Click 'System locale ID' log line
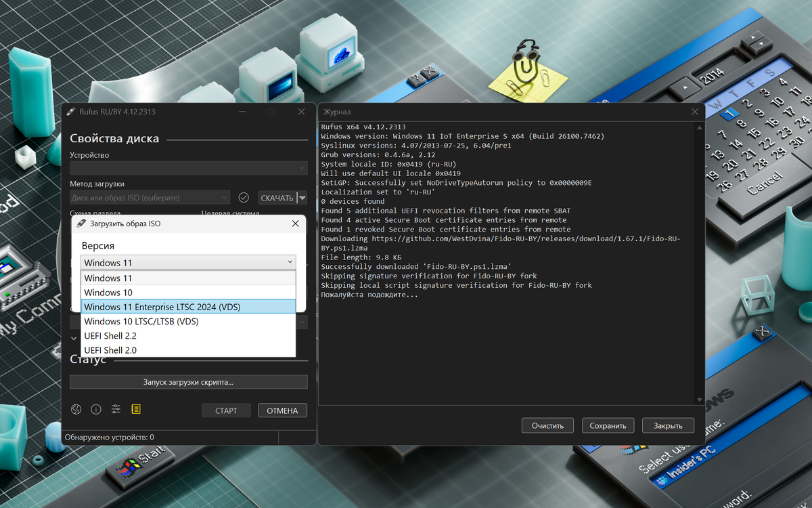This screenshot has width=812, height=508. pyautogui.click(x=388, y=164)
